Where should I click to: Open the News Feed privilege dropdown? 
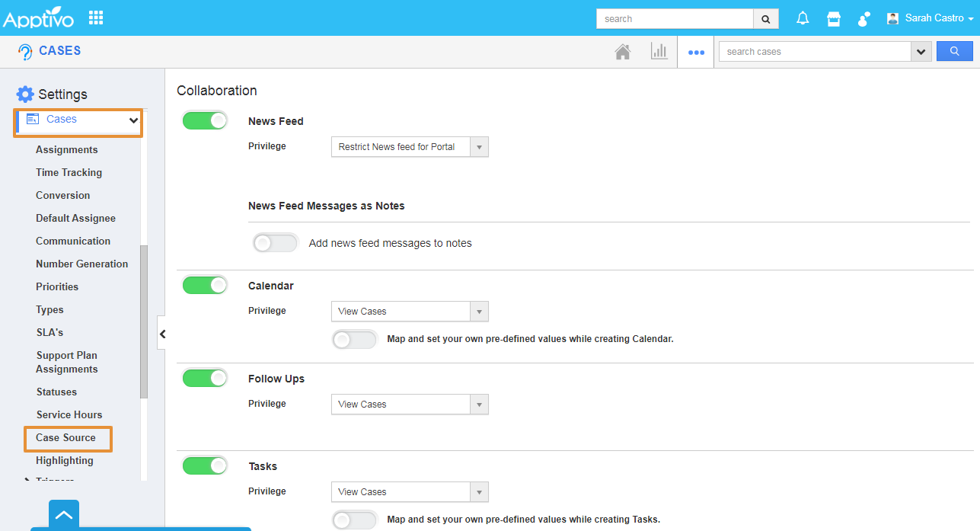click(x=410, y=147)
